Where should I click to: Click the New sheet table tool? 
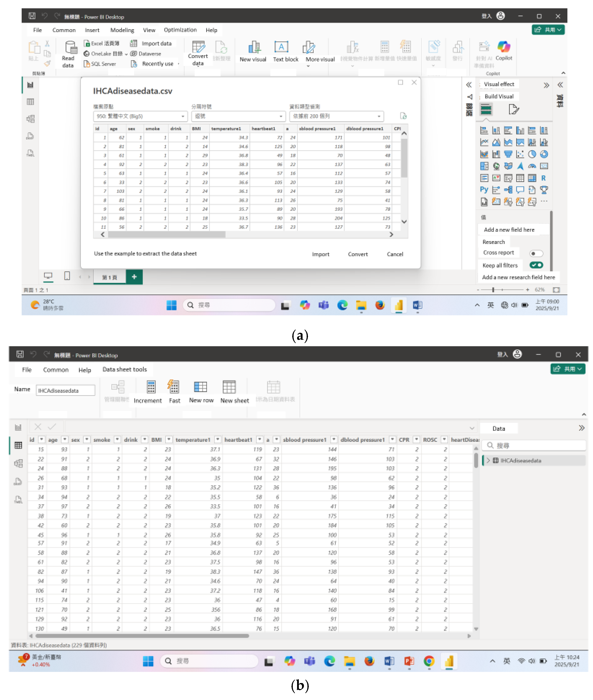[x=229, y=387]
